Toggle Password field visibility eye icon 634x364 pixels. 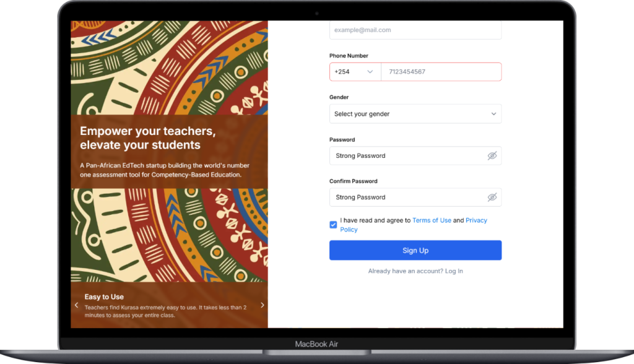pos(492,156)
